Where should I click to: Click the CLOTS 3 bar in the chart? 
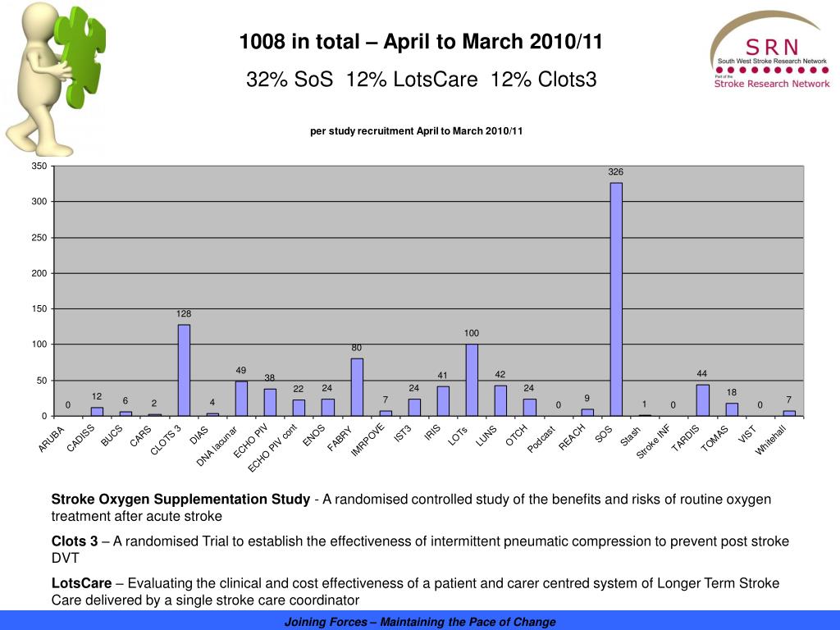point(184,370)
